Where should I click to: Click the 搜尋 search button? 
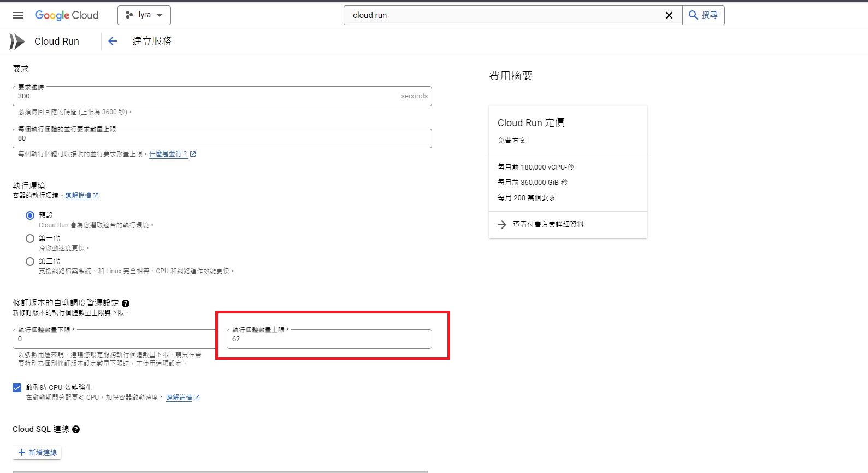click(704, 15)
